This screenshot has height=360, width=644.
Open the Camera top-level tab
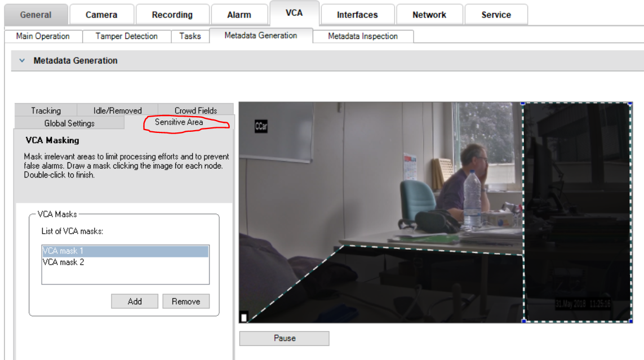tap(101, 15)
